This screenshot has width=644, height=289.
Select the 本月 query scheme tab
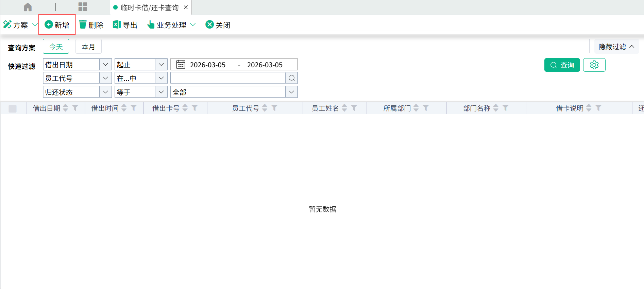88,47
